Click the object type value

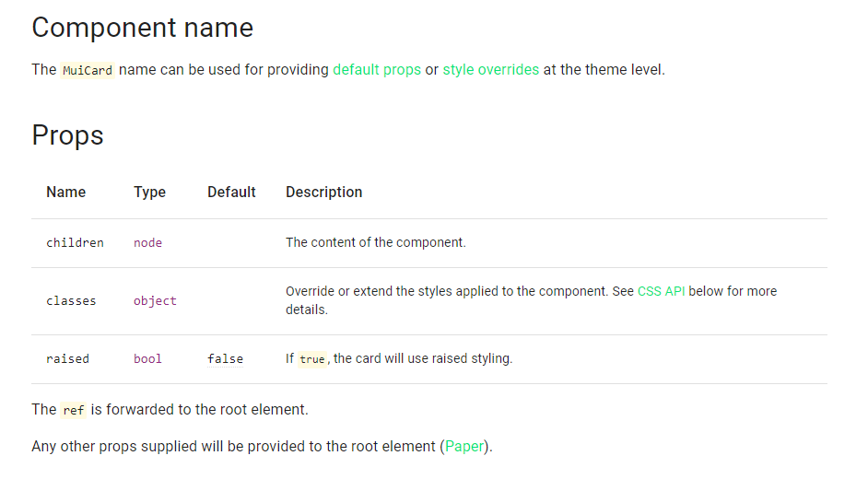pyautogui.click(x=155, y=301)
